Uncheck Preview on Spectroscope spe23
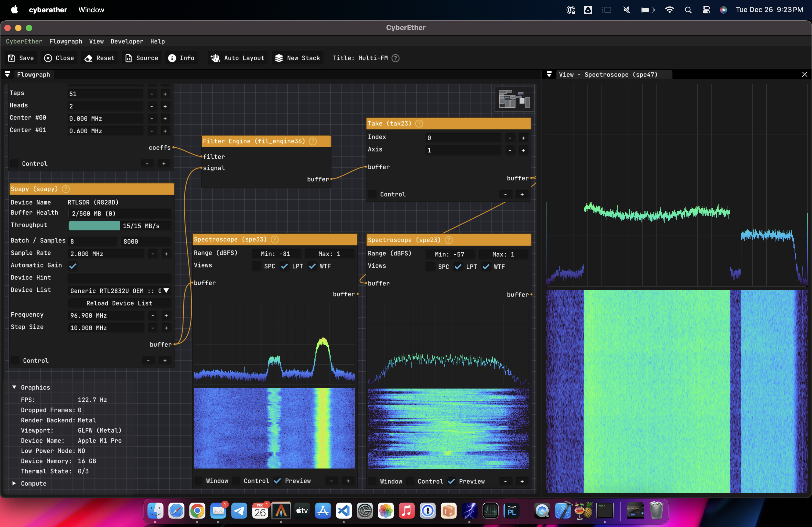The height and width of the screenshot is (527, 812). [451, 481]
